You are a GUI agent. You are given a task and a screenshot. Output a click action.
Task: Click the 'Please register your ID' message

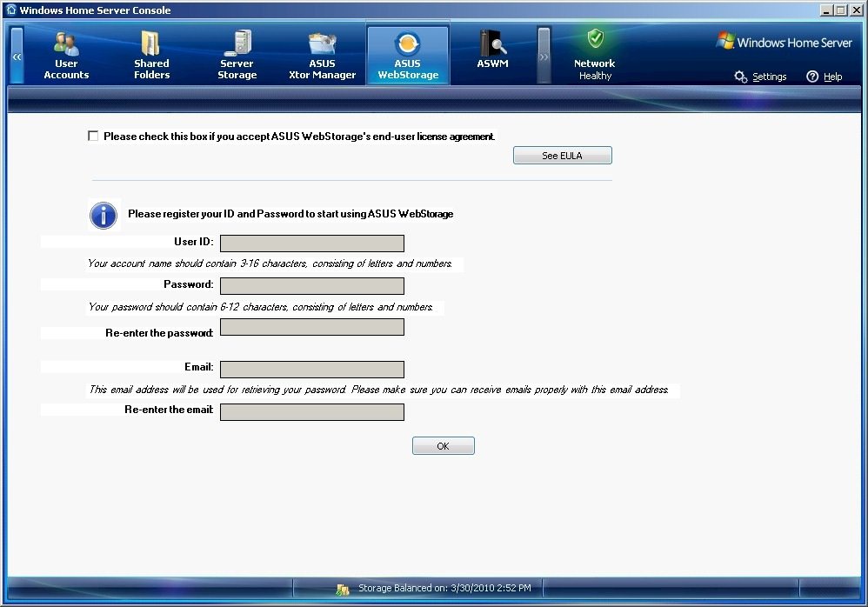point(290,214)
